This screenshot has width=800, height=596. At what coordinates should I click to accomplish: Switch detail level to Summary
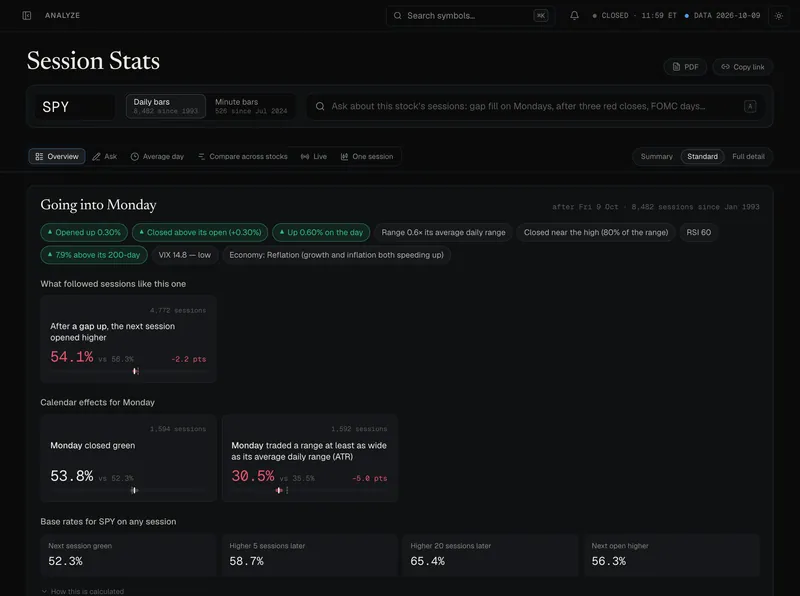coord(656,157)
